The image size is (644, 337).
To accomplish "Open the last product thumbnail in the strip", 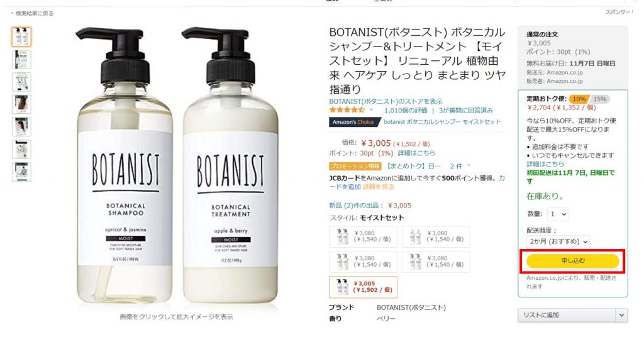I will point(21,172).
